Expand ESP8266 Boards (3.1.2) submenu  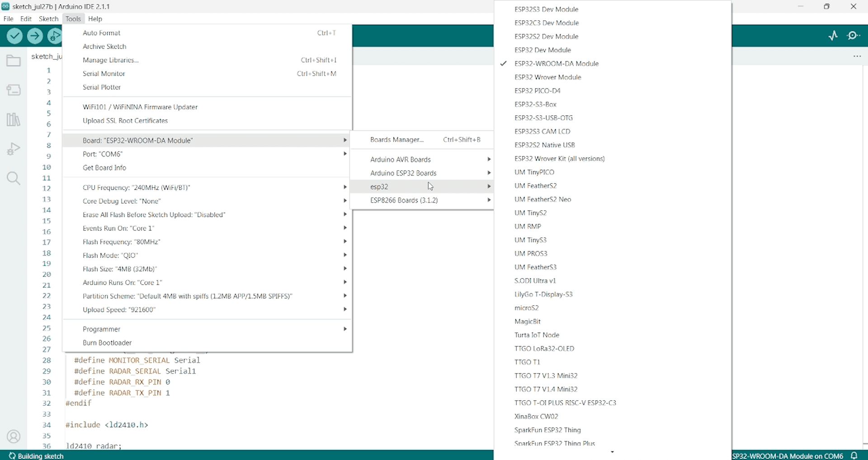point(422,200)
